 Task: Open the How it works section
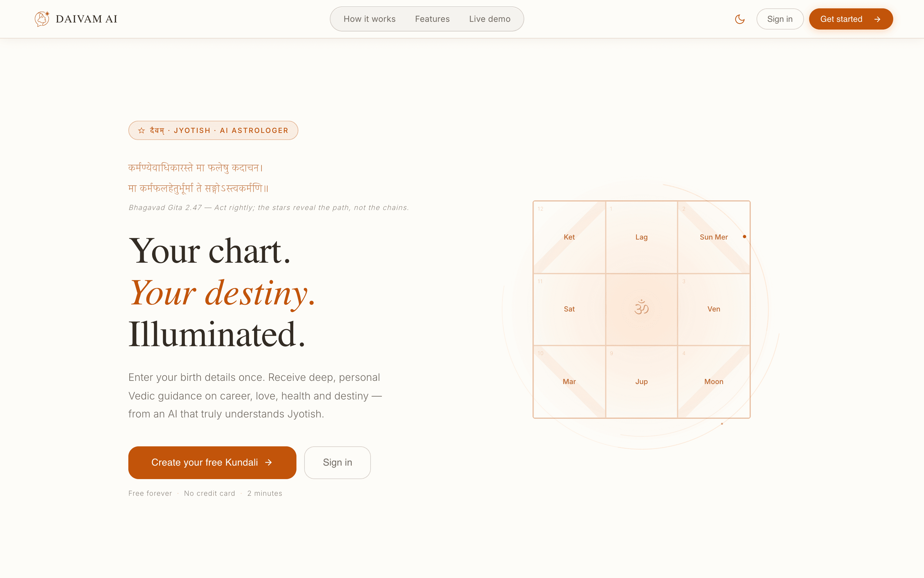click(369, 19)
